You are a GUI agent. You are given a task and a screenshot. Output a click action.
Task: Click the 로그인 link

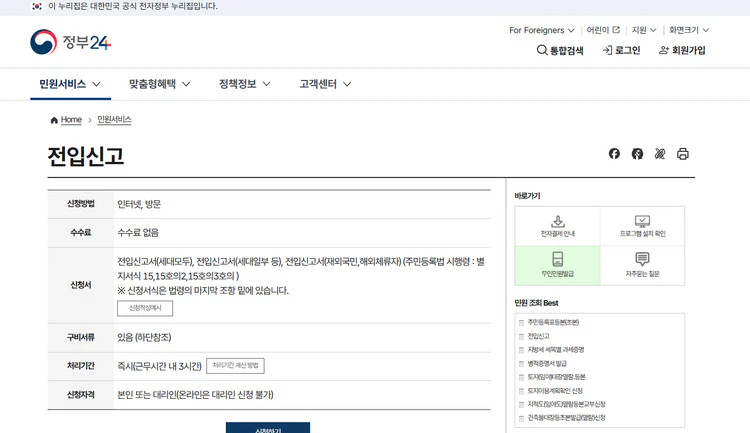pyautogui.click(x=621, y=50)
